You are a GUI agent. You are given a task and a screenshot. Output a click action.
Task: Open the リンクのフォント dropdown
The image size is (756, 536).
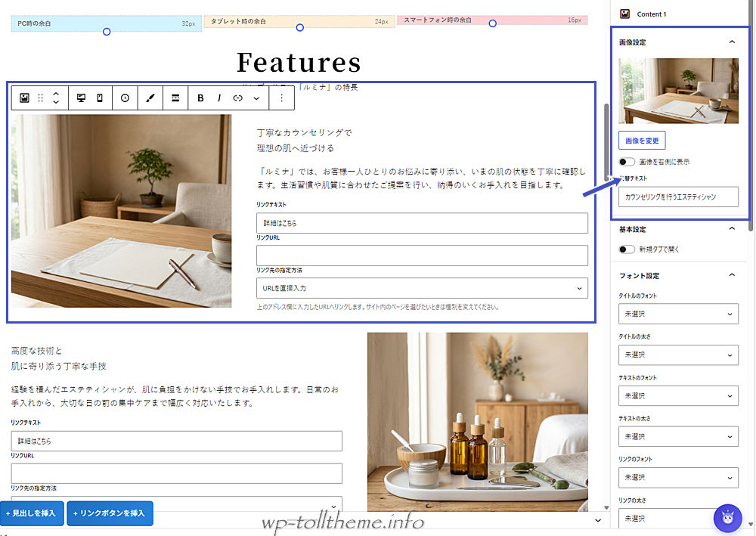pos(678,477)
